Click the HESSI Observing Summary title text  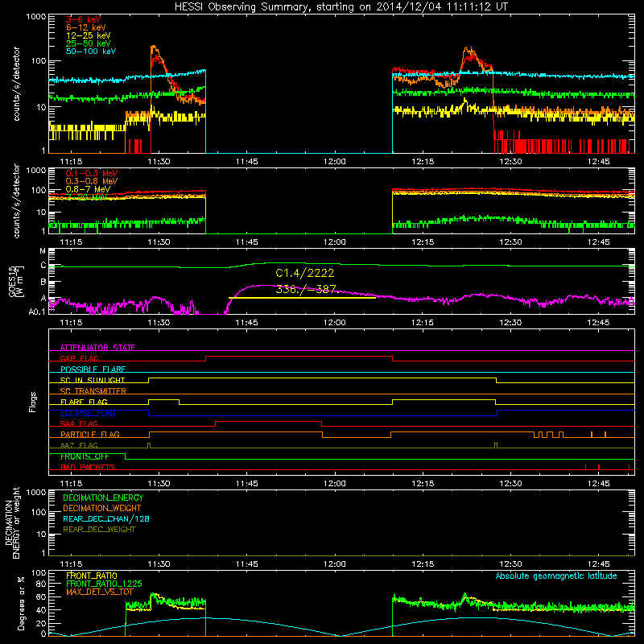coord(341,6)
